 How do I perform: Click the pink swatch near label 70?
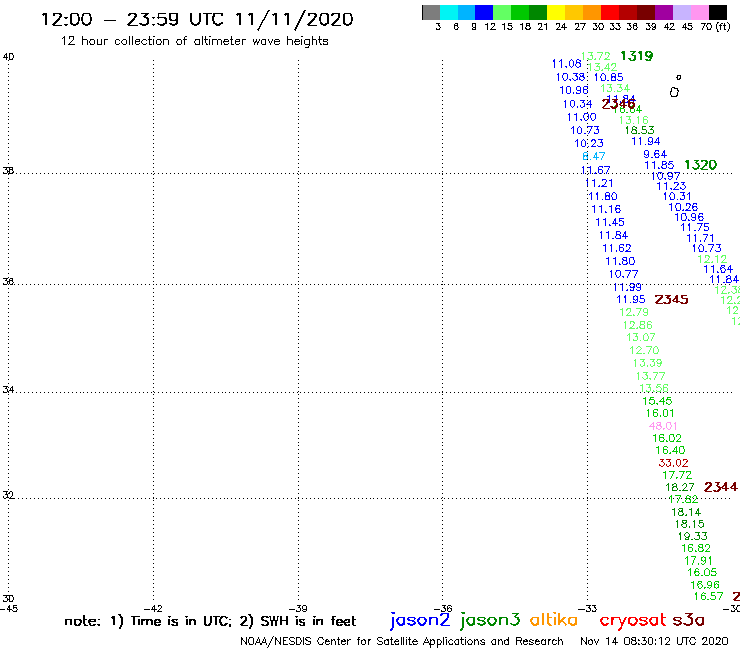(699, 12)
